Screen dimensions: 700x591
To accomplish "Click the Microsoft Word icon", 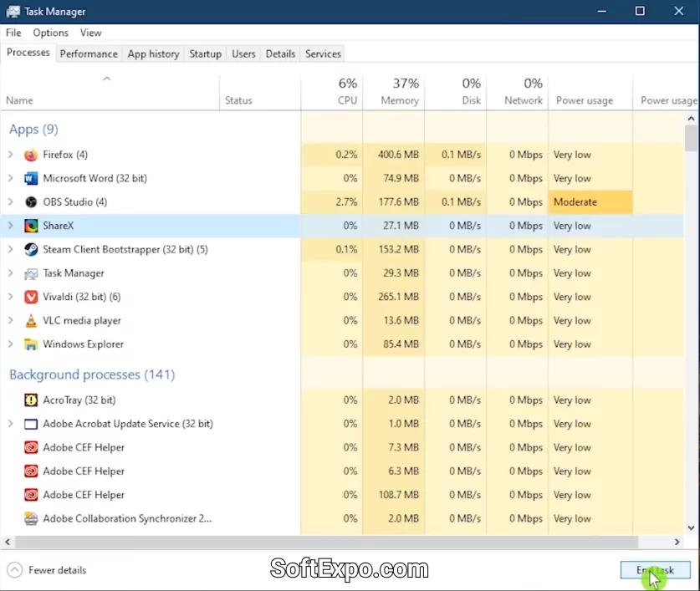I will [x=32, y=178].
